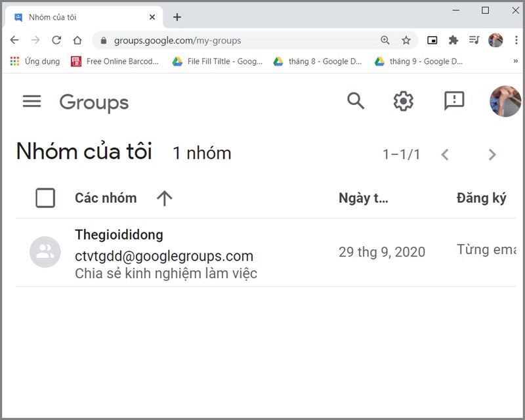Screen dimensions: 525x420
Task: Open Từng email subscription dropdown
Action: pyautogui.click(x=486, y=250)
